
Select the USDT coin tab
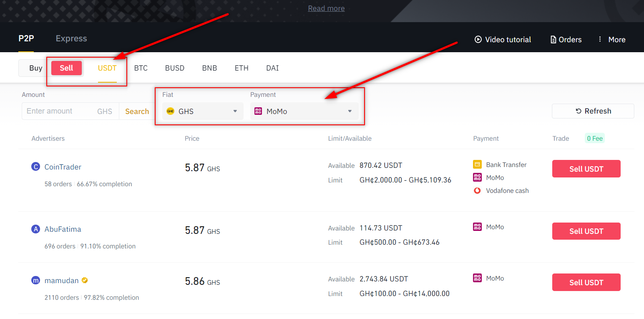107,68
